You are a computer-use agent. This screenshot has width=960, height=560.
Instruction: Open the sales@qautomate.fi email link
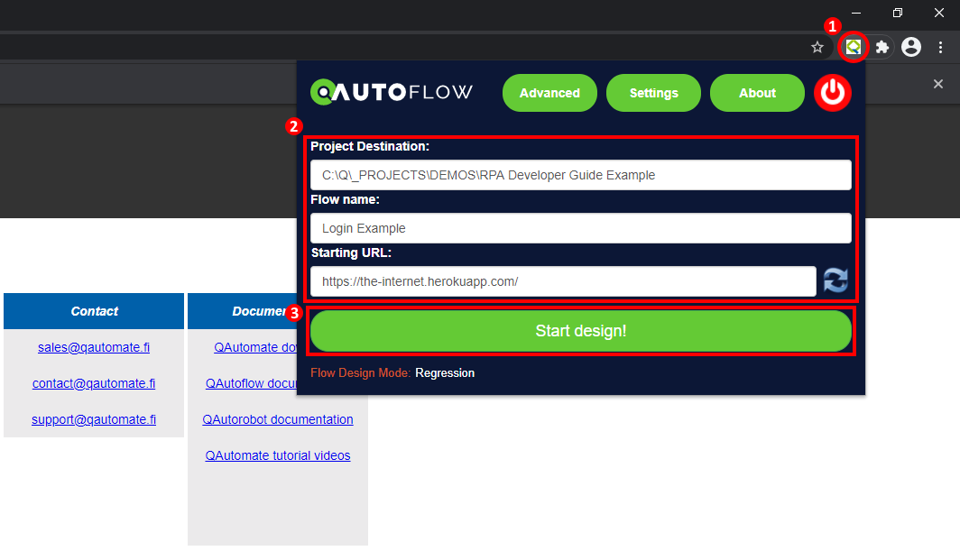click(94, 347)
